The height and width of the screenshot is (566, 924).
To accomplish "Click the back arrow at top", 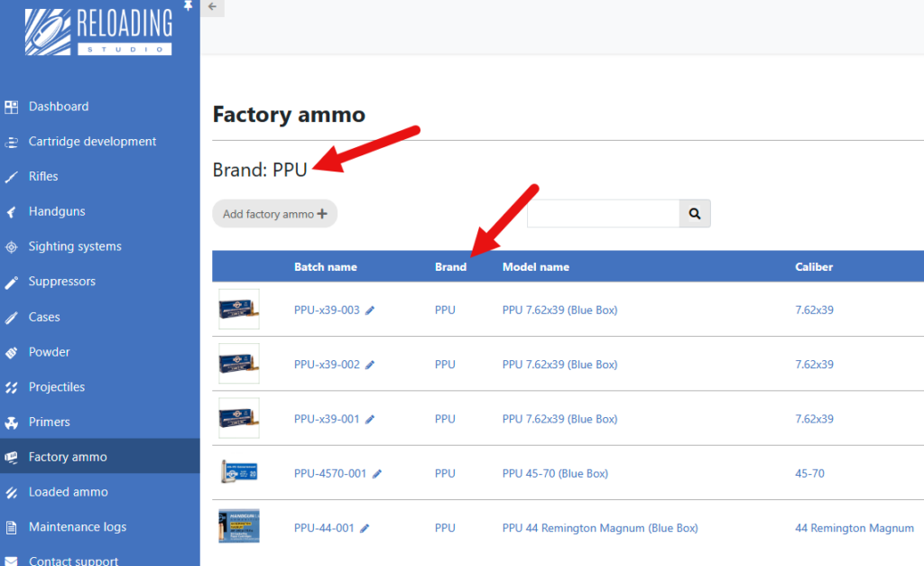I will [212, 7].
